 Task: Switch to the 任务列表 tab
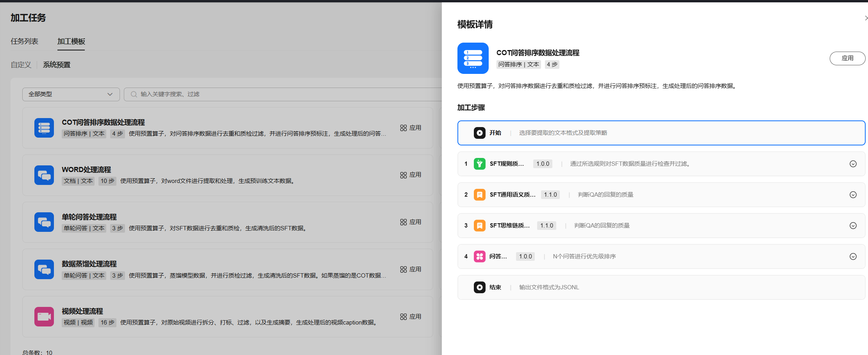24,41
